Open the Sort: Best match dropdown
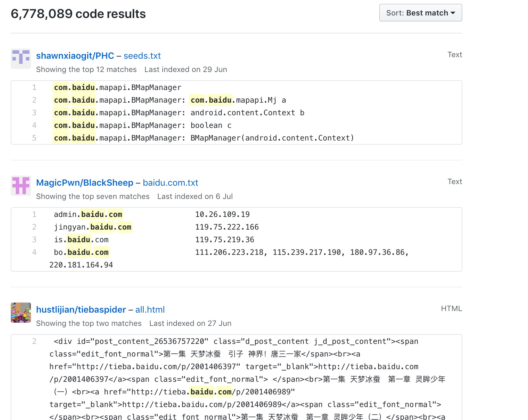This screenshot has width=528, height=420. pos(420,13)
